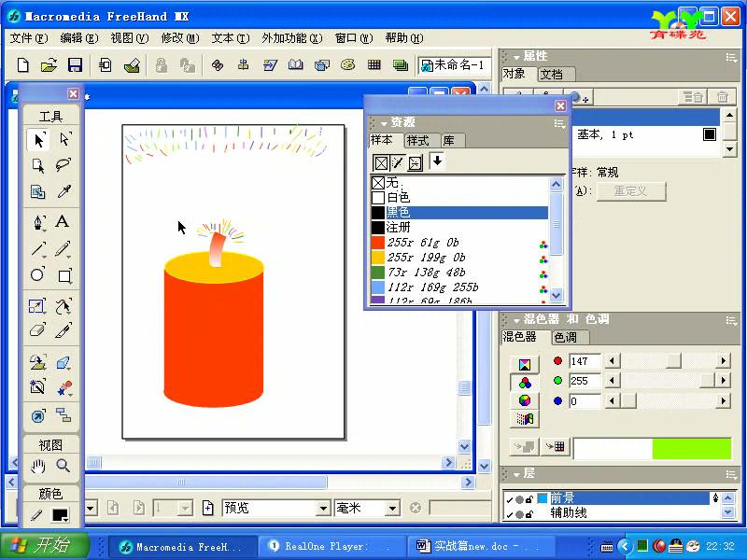Screen dimensions: 747x560
Task: Click the layers stack icon in toolbar
Action: (401, 64)
